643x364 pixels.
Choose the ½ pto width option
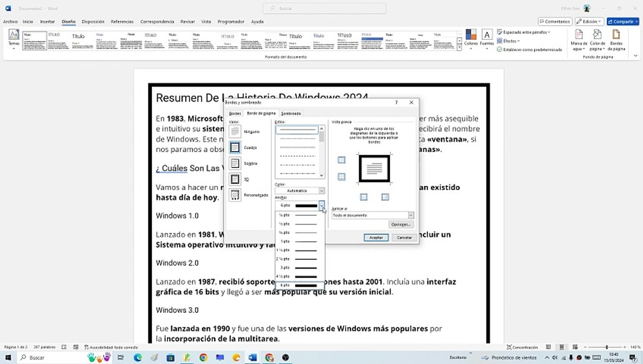point(300,223)
